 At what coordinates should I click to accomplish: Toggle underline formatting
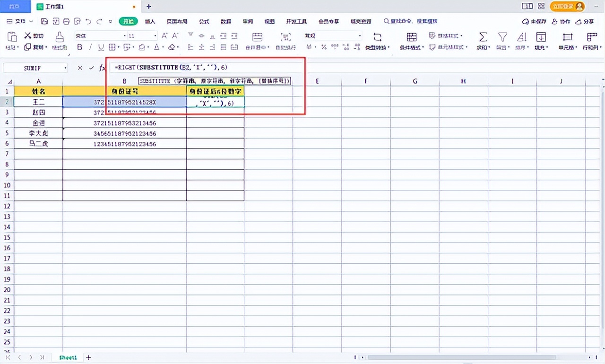(101, 47)
